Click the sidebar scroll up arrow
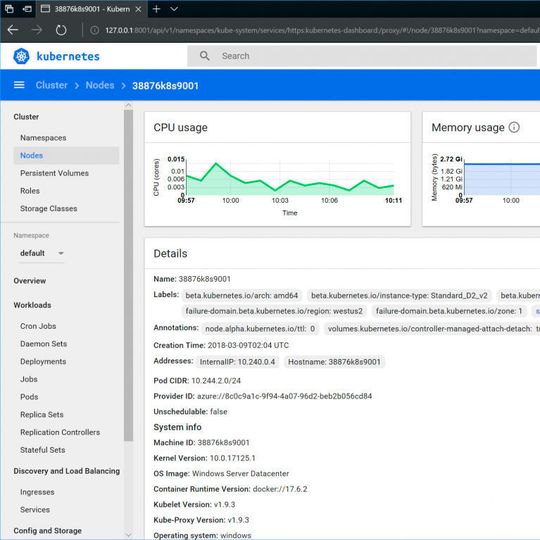This screenshot has height=540, width=540. point(128,105)
